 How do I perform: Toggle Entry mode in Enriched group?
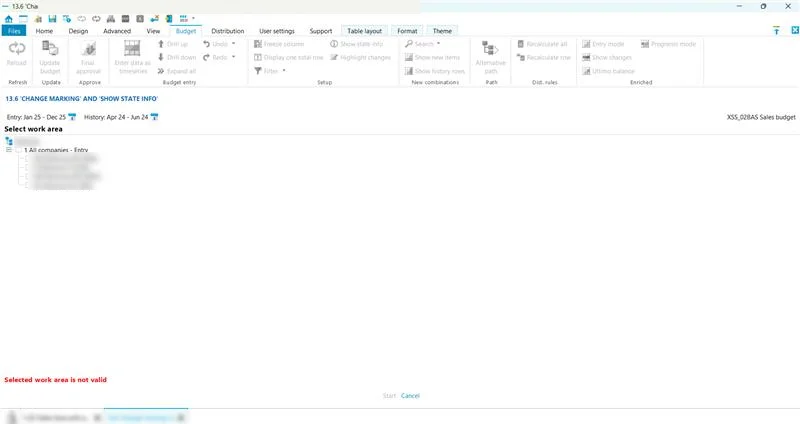point(603,44)
